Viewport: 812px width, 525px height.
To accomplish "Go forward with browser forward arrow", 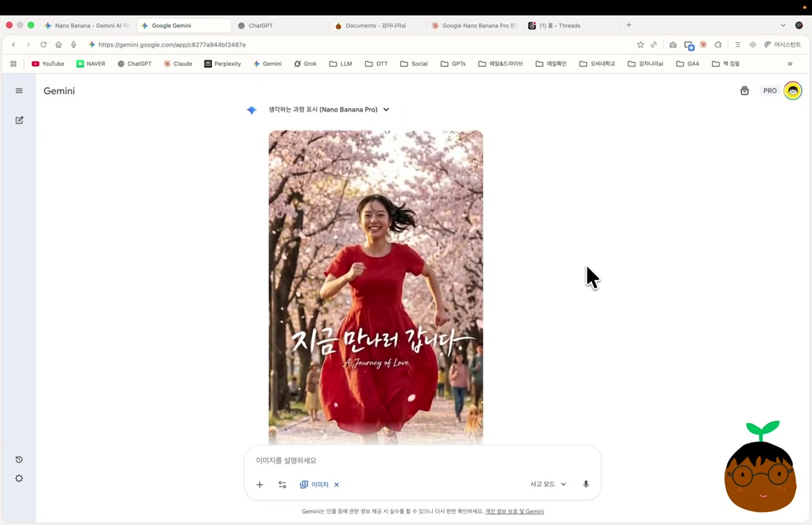I will (x=28, y=44).
